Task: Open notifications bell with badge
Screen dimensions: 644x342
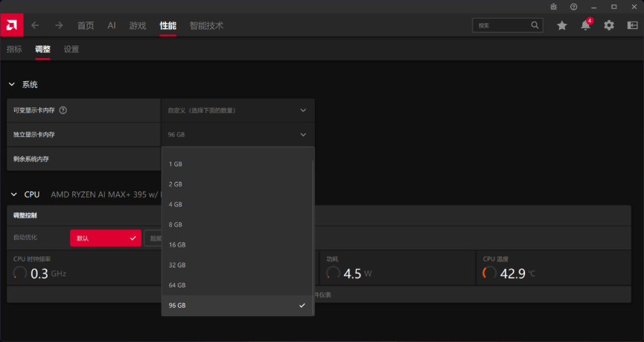Action: pos(586,25)
